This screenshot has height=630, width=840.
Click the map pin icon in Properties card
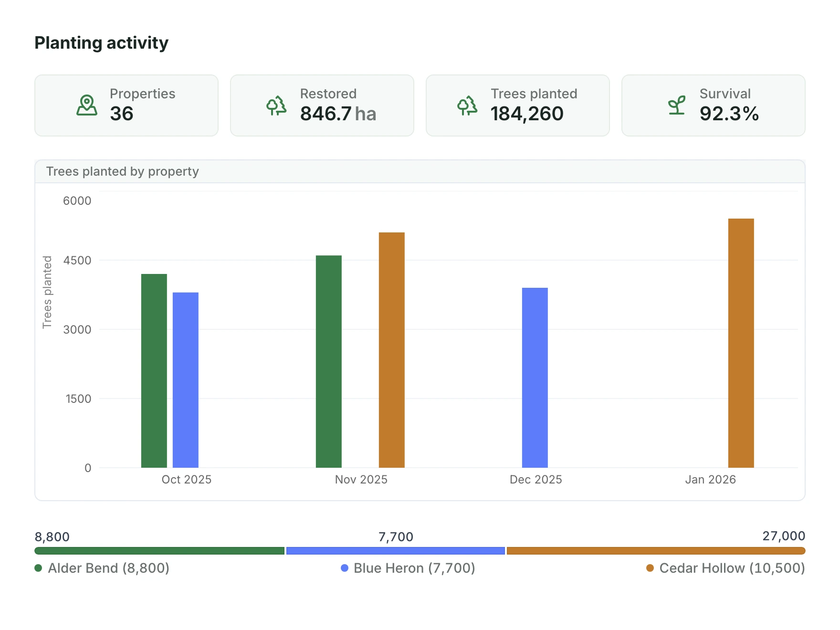tap(87, 105)
